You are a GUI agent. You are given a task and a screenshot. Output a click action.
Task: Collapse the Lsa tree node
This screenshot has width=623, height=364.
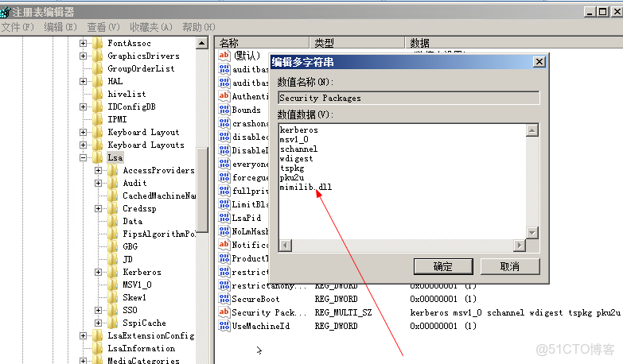point(83,157)
